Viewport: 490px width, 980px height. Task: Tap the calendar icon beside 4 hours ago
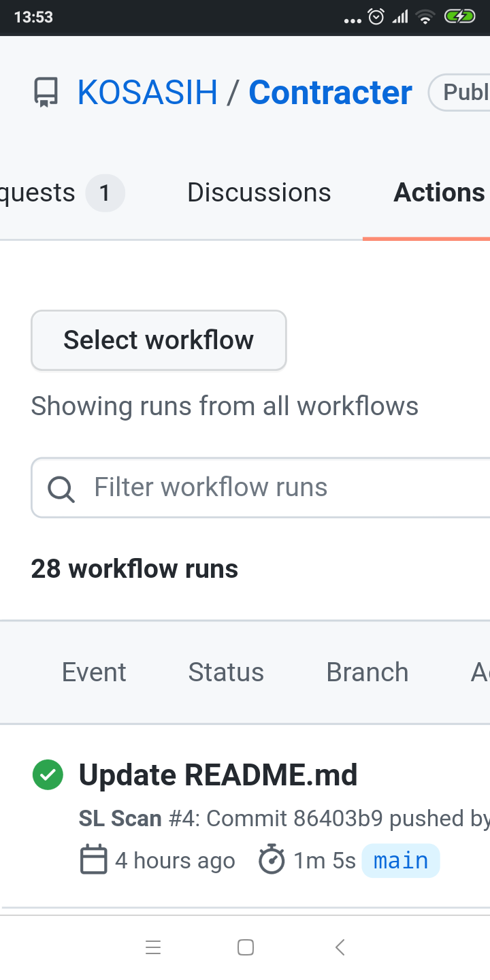pos(94,860)
